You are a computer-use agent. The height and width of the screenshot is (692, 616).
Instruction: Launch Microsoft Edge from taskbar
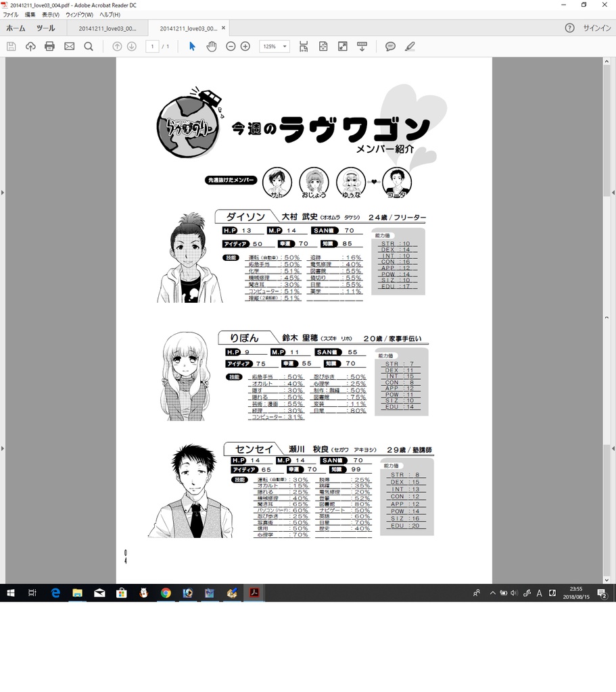(x=55, y=593)
